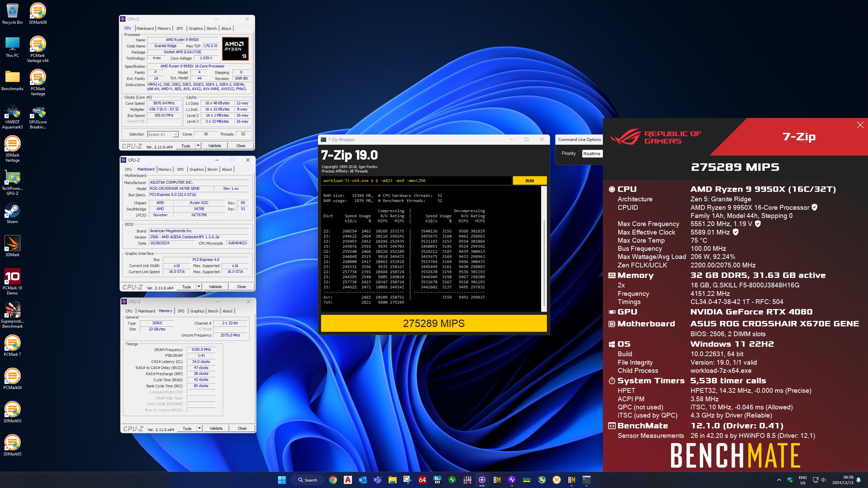Open Tools dropdown arrow in CPU-Z CPU window
868x488 pixels.
198,146
